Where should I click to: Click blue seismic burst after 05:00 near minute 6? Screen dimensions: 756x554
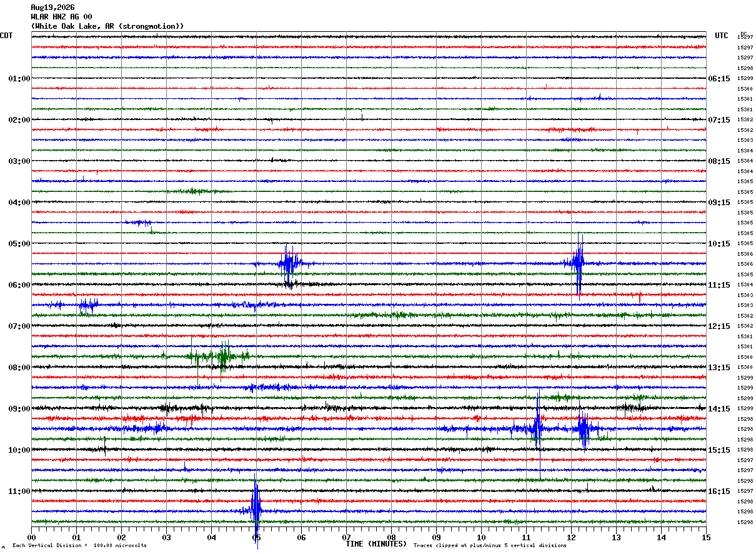pos(289,263)
